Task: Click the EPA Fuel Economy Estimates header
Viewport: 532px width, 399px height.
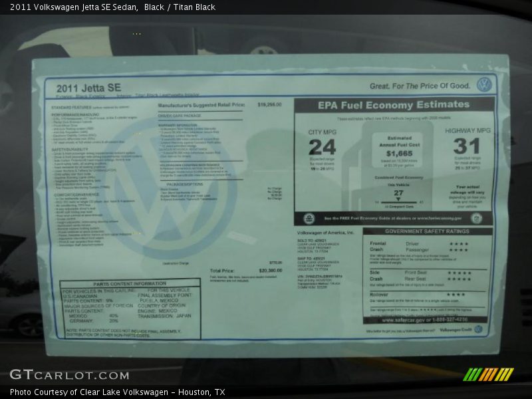Action: click(x=393, y=105)
